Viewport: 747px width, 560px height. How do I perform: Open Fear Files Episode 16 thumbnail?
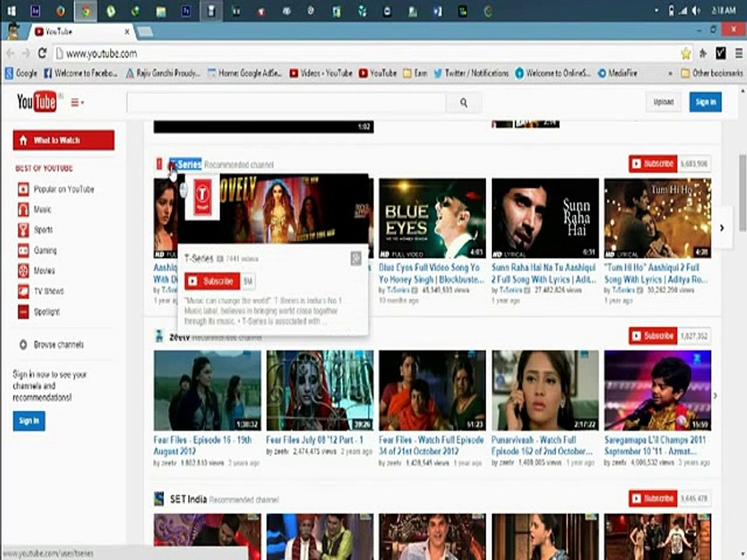(207, 390)
